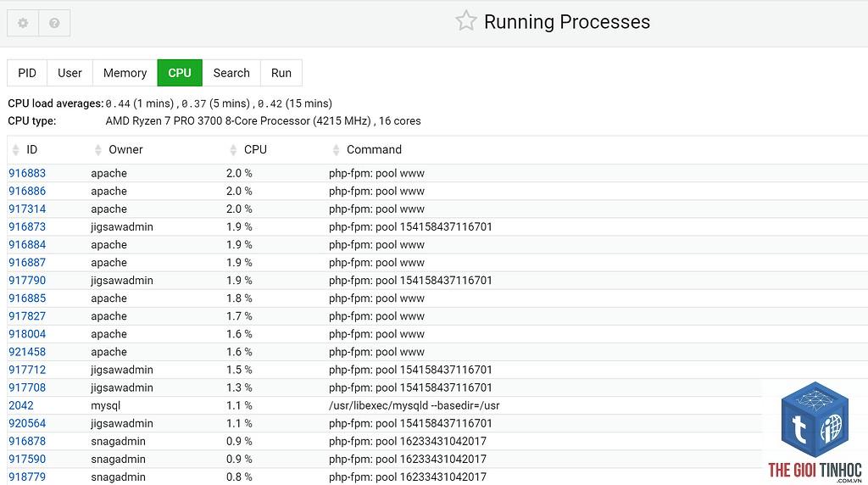The height and width of the screenshot is (485, 868).
Task: Open process 916884 details
Action: pos(27,245)
